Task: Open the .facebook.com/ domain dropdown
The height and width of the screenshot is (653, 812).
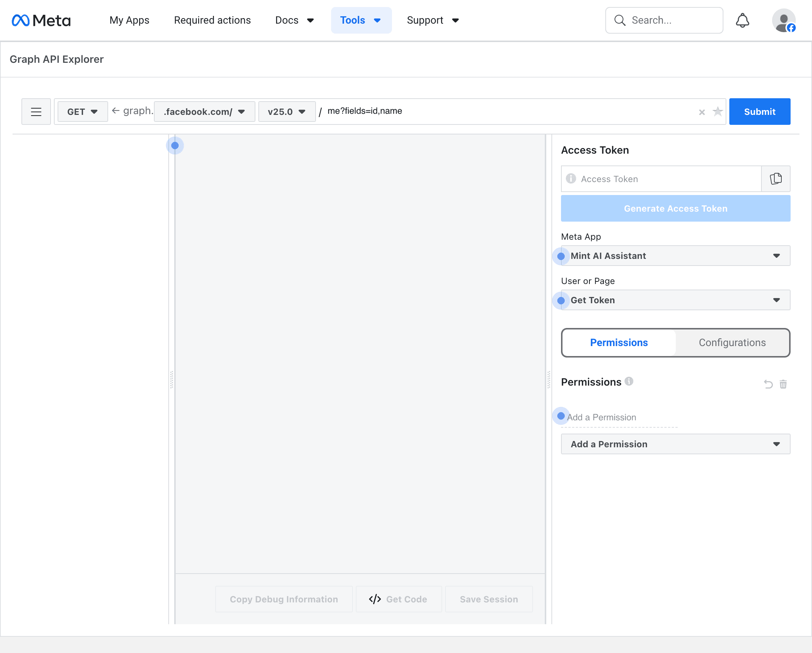Action: coord(204,112)
